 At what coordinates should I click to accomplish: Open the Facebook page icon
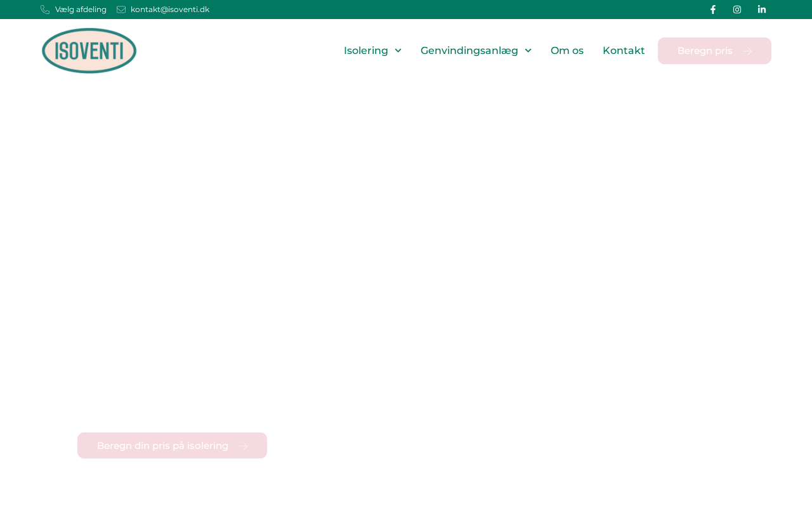click(x=712, y=10)
